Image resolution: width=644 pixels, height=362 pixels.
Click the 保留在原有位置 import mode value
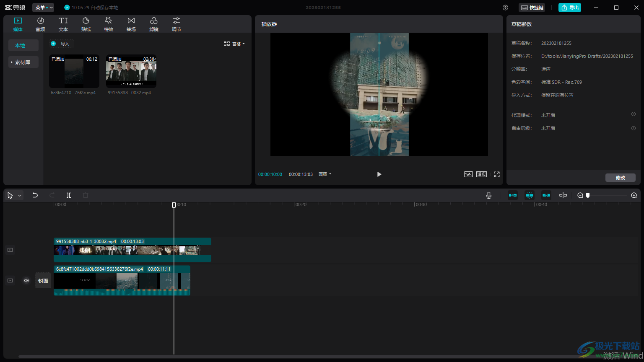[x=557, y=95]
